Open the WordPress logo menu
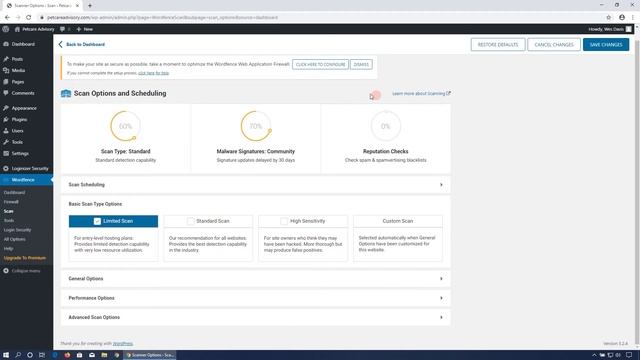 (5, 29)
